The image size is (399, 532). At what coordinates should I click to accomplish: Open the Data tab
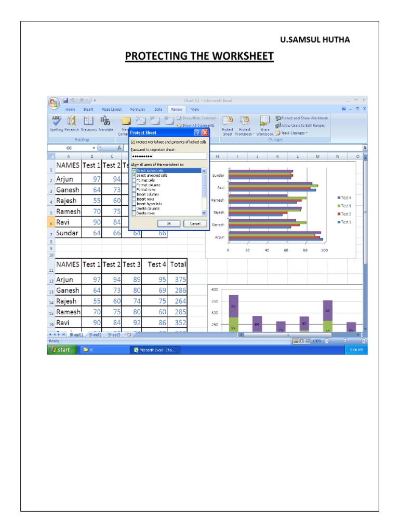(158, 109)
